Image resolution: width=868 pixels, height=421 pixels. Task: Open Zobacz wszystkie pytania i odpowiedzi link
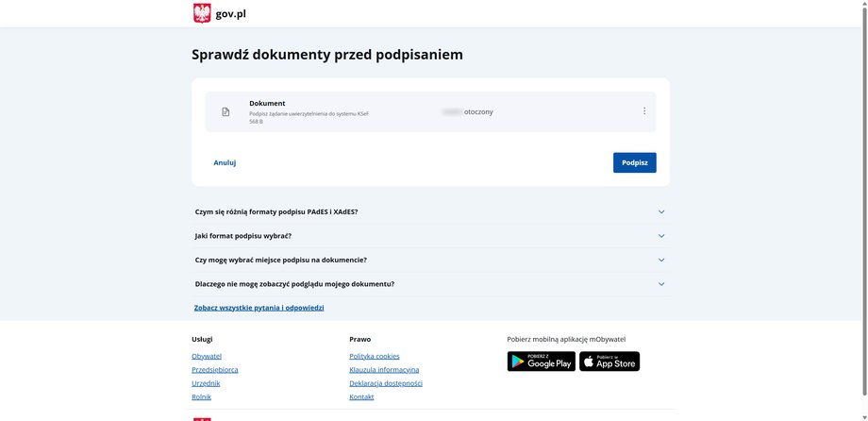coord(259,308)
